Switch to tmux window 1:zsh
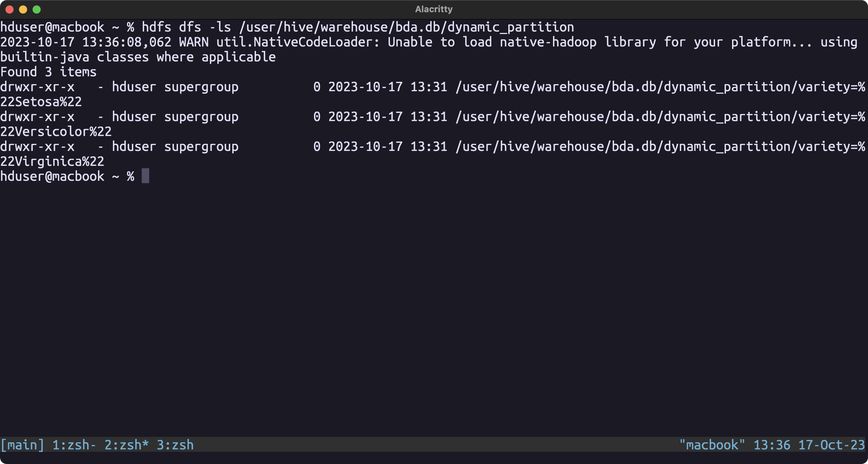Image resolution: width=868 pixels, height=464 pixels. [74, 445]
